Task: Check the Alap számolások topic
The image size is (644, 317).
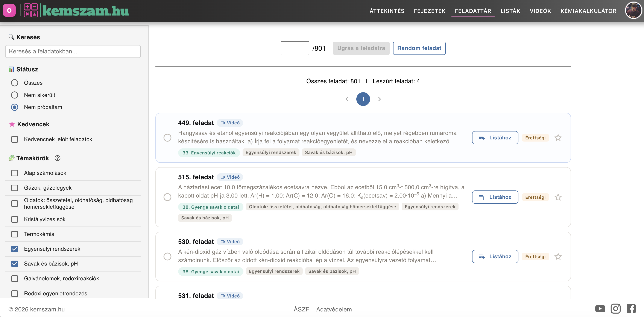Action: [x=15, y=173]
